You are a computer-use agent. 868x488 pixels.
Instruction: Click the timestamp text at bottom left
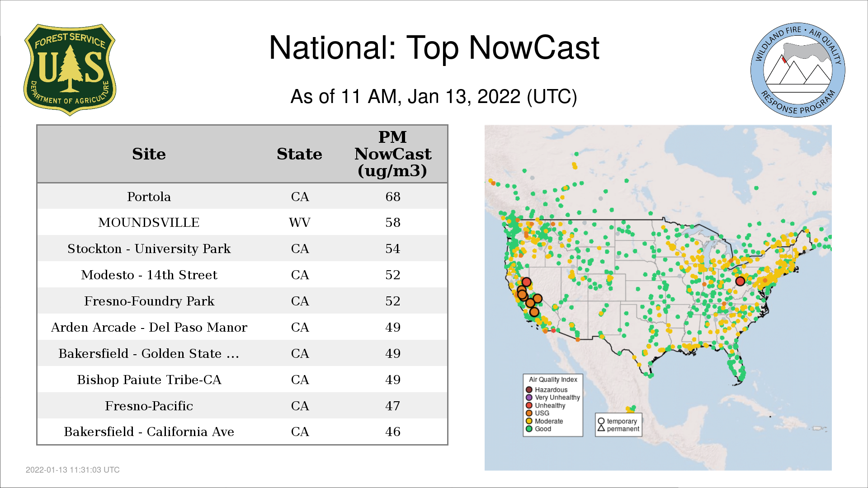coord(73,470)
